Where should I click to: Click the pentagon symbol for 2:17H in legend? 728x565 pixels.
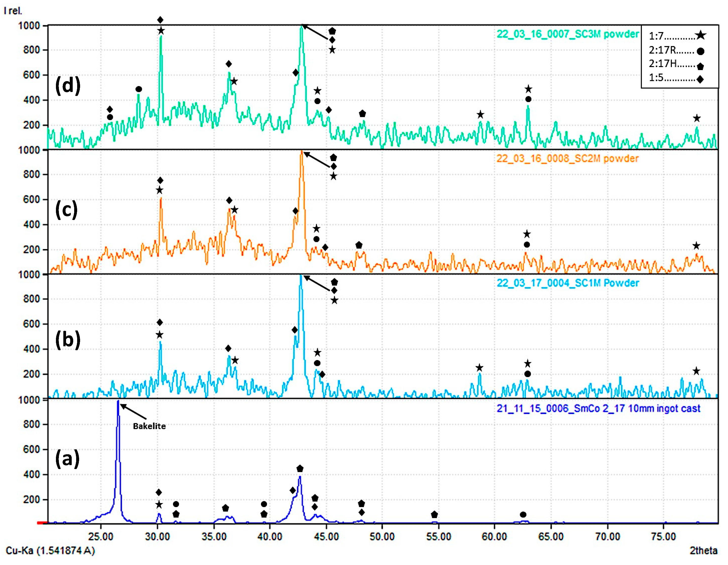700,66
